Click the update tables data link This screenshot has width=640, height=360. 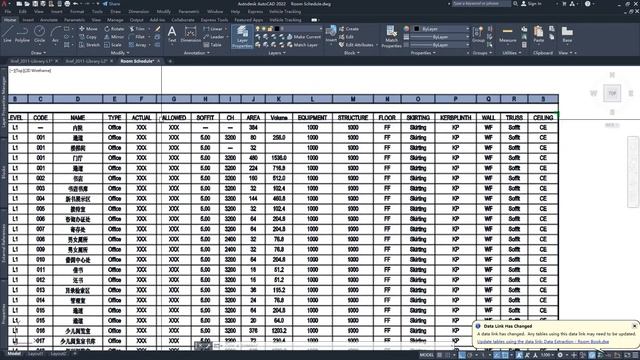point(543,342)
